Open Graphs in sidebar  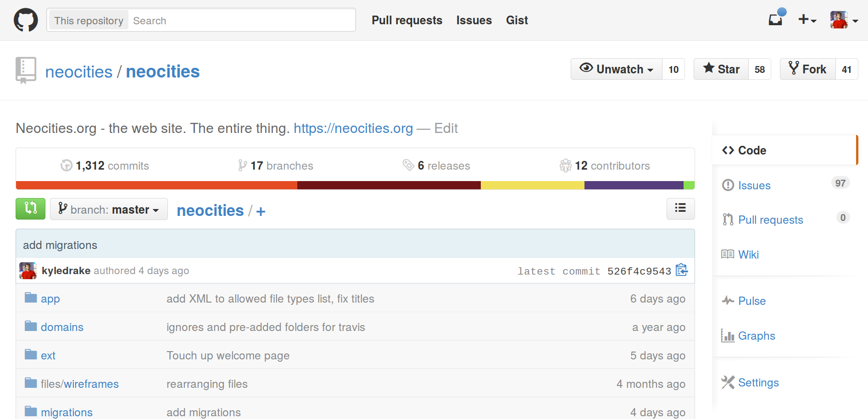(757, 336)
